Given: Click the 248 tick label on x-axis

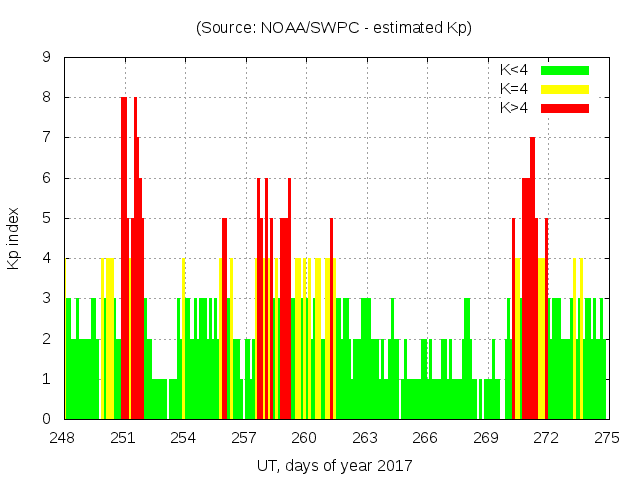Looking at the screenshot, I should (x=63, y=438).
